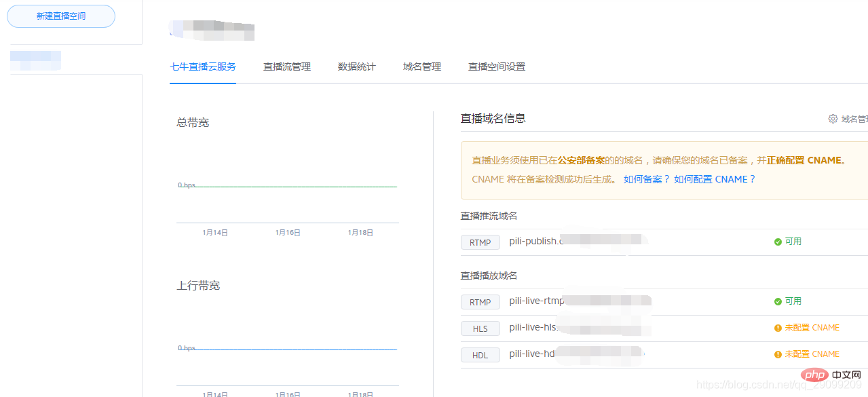The width and height of the screenshot is (868, 397).
Task: Click the RTMP tag on the push domain row
Action: 480,242
